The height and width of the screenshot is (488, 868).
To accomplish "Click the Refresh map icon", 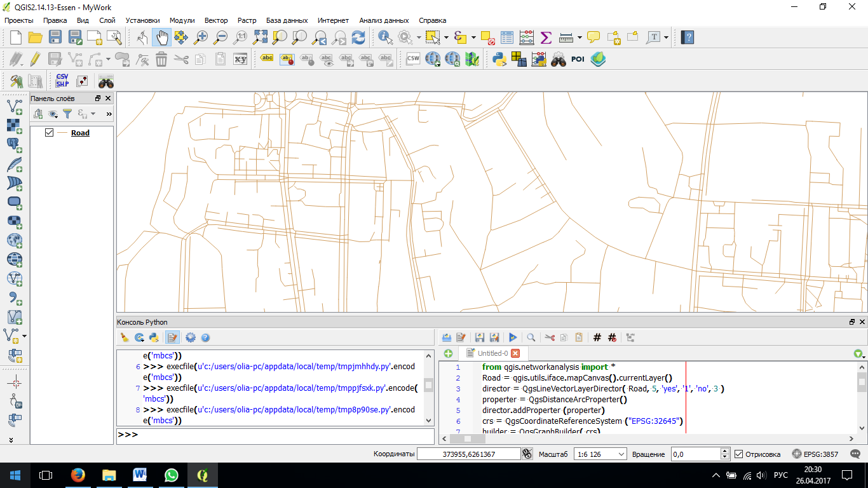I will pyautogui.click(x=358, y=37).
